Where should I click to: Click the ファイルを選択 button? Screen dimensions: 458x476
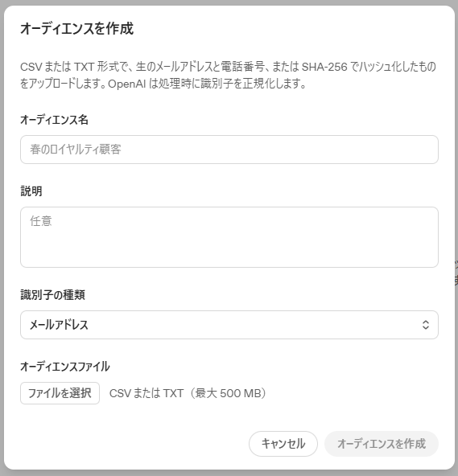pos(60,393)
